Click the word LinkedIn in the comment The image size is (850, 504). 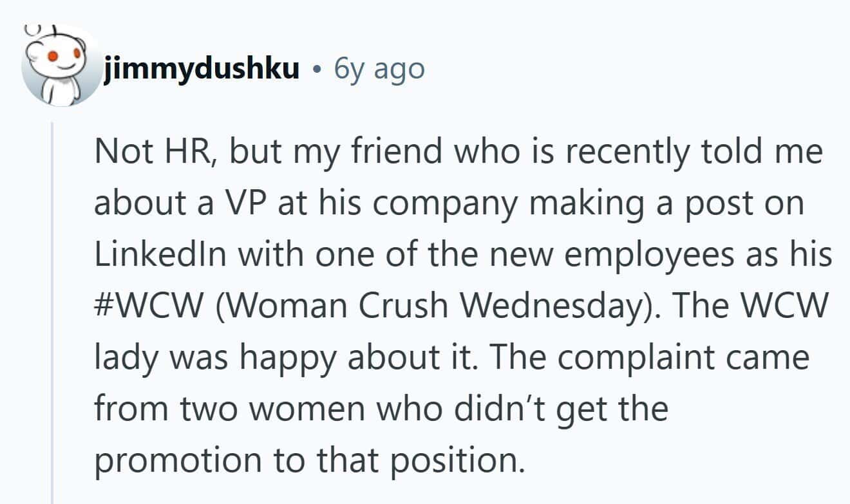click(x=163, y=255)
